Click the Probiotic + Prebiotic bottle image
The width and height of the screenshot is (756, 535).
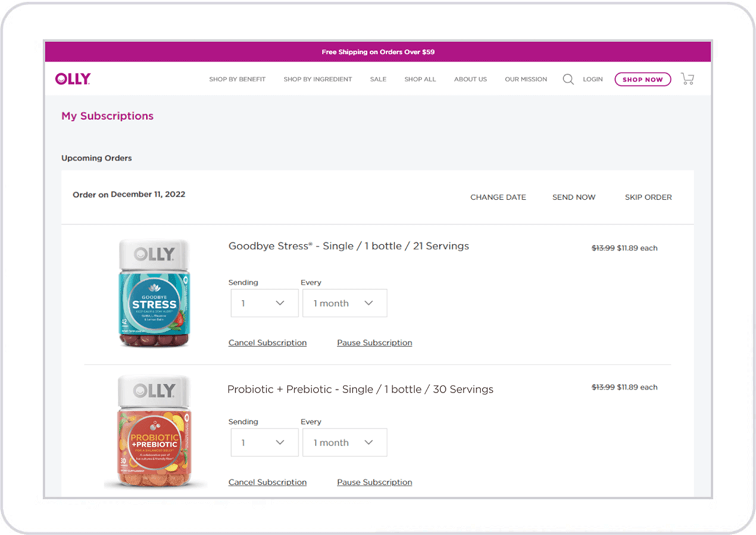155,431
